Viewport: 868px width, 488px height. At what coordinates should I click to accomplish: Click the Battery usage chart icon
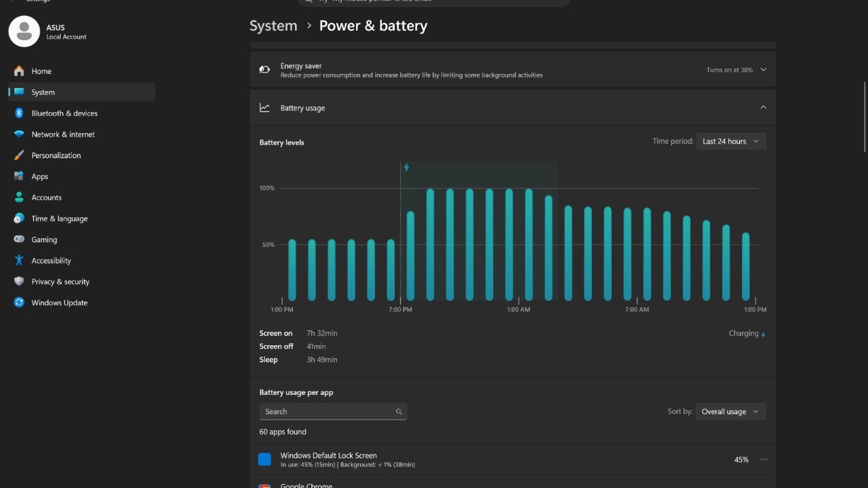264,108
